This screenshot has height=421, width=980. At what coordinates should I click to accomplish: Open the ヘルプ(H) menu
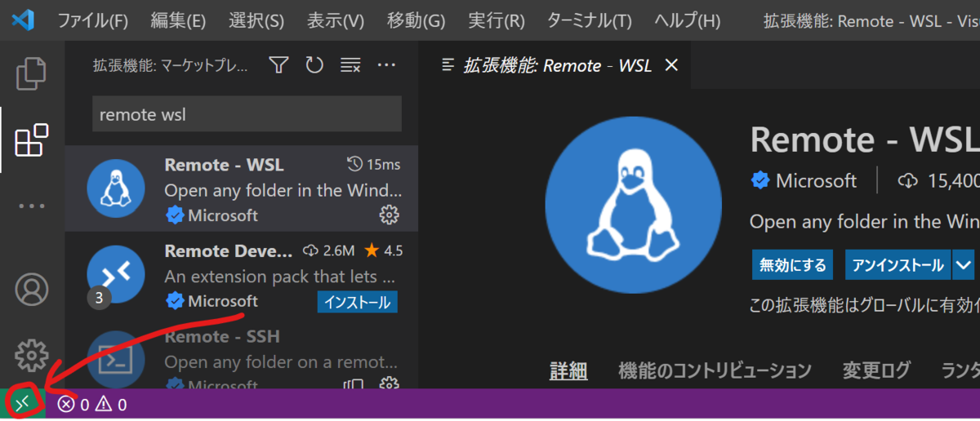(688, 20)
